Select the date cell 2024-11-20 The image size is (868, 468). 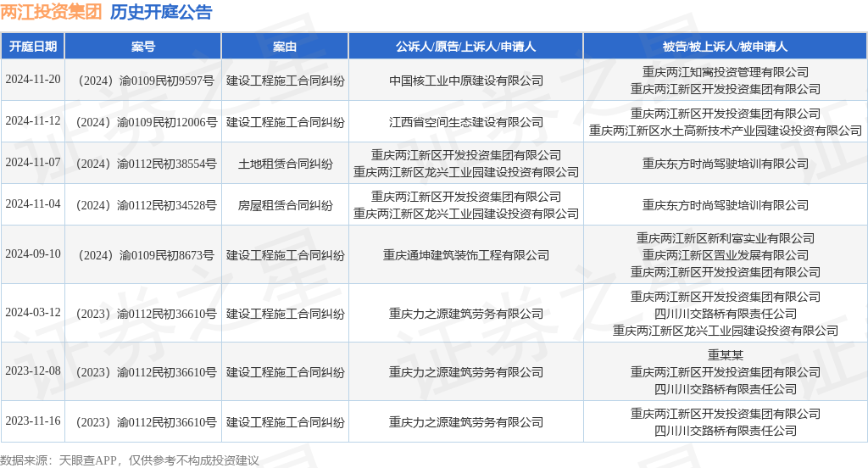[x=33, y=79]
